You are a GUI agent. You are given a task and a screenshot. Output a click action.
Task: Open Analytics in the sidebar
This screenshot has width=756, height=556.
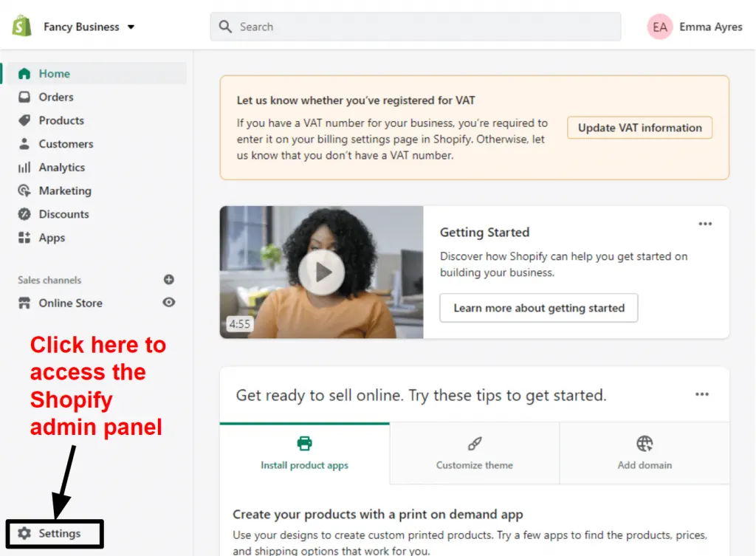pos(62,168)
